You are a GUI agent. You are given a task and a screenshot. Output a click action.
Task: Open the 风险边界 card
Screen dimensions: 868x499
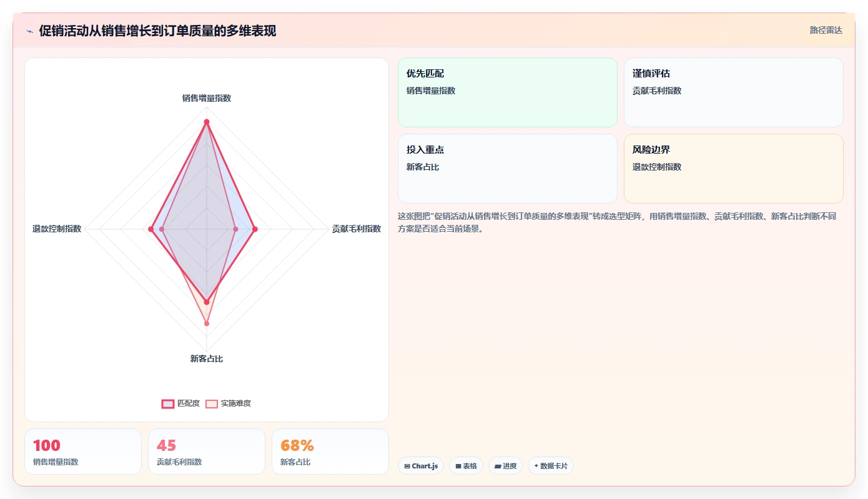click(733, 169)
